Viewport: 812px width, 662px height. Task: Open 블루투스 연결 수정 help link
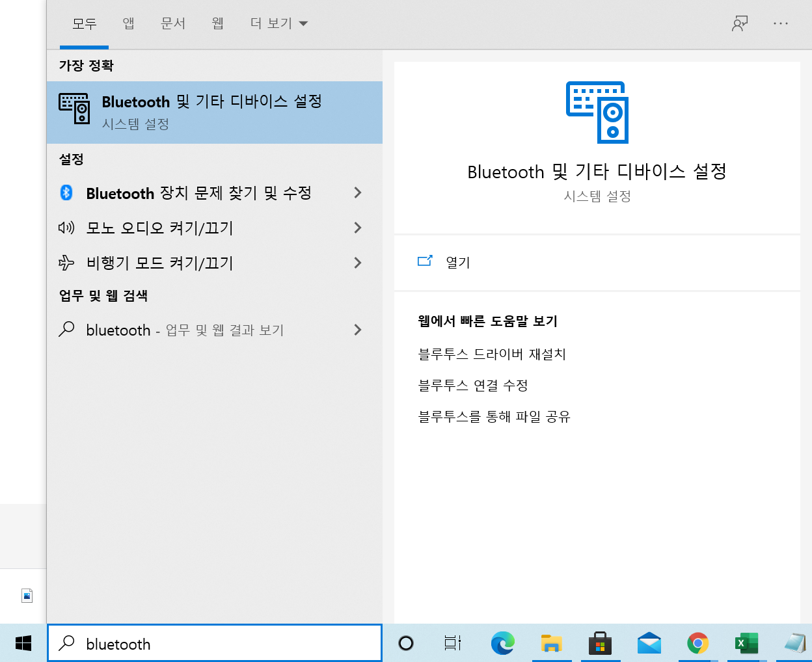(473, 386)
